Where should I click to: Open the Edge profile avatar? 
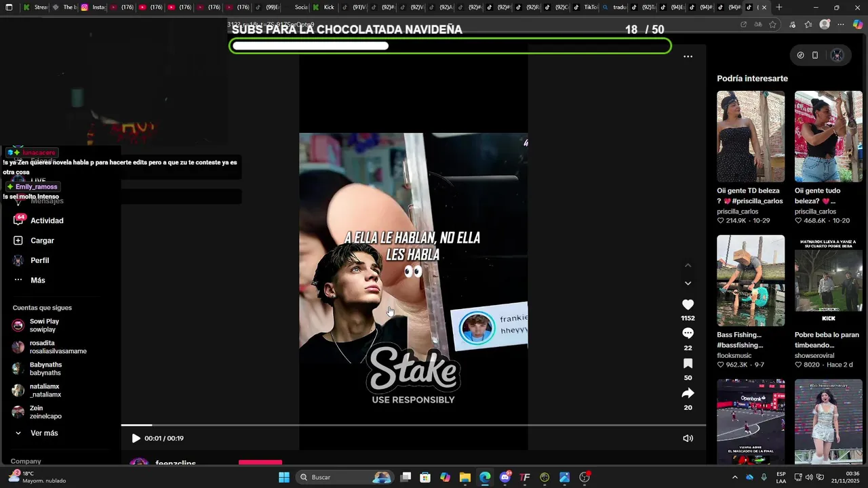pos(825,24)
